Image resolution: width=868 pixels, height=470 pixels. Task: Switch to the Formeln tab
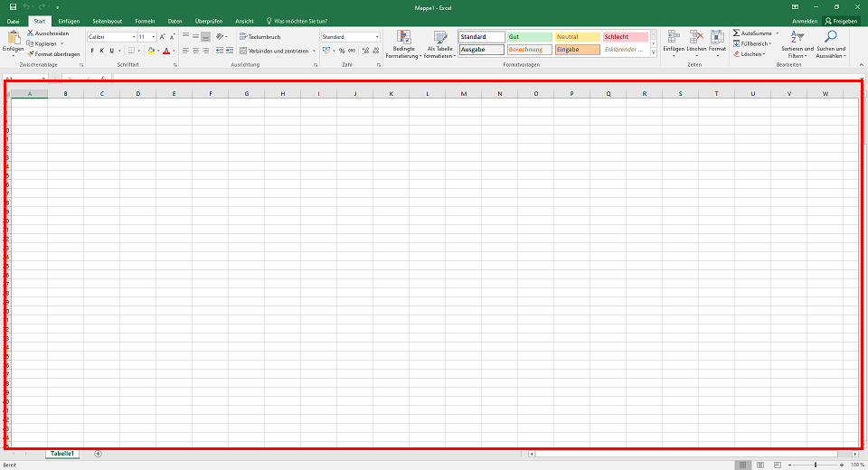145,21
